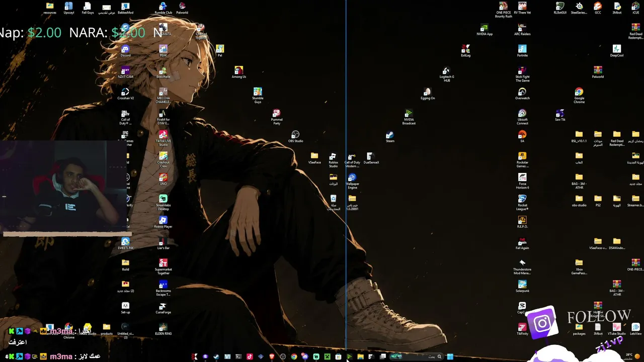Select the ExitLag desktop icon
Image resolution: width=644 pixels, height=362 pixels.
click(x=465, y=51)
